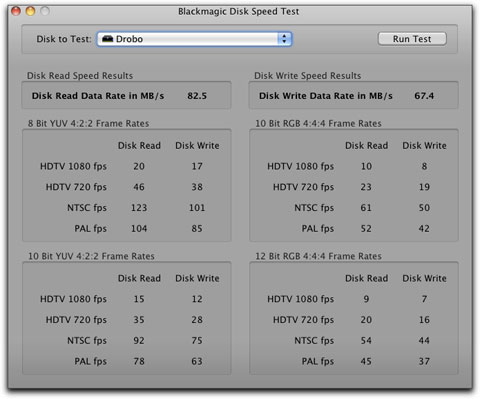The width and height of the screenshot is (480, 399).
Task: Click '8 Bit YUV 4:2:2 Frame Rates' heading
Action: (x=88, y=123)
